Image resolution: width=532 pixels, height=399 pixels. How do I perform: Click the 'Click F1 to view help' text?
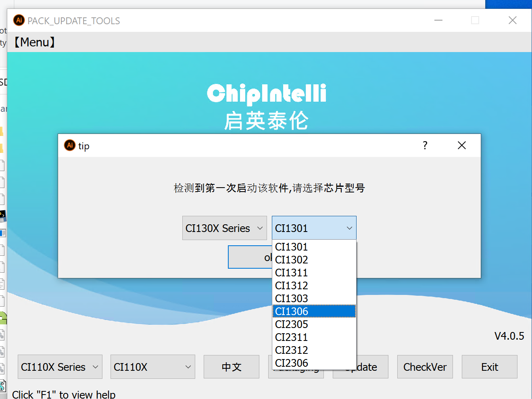[x=64, y=394]
